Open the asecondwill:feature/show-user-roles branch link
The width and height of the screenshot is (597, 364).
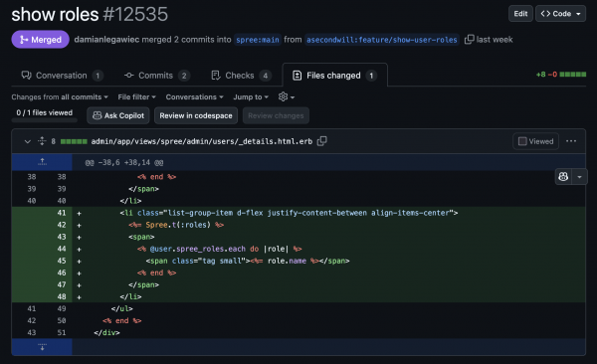382,40
